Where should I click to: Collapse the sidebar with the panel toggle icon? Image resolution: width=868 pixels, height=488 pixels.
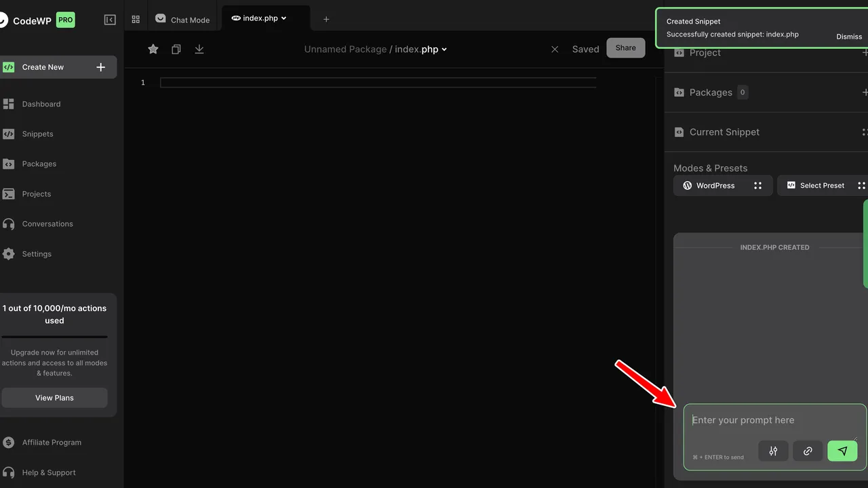(110, 20)
